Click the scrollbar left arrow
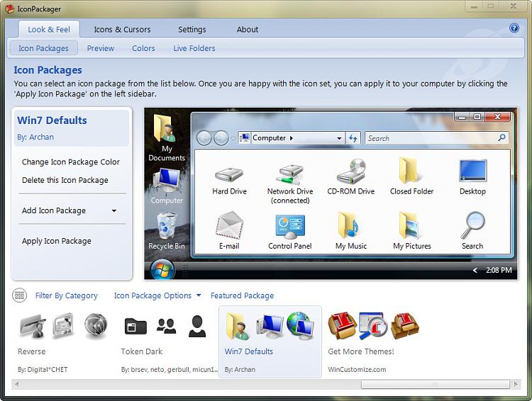Screen dimensions: 532x401 coord(16,384)
